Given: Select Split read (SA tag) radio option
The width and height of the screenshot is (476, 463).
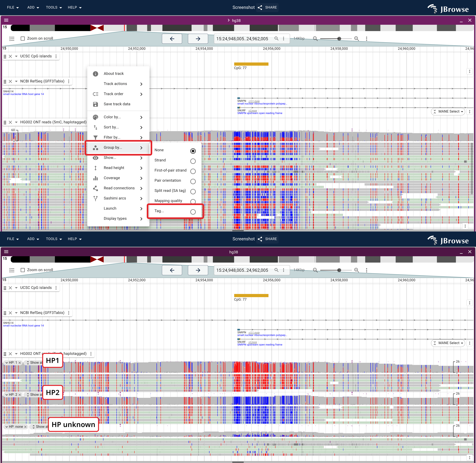Looking at the screenshot, I should (x=193, y=192).
